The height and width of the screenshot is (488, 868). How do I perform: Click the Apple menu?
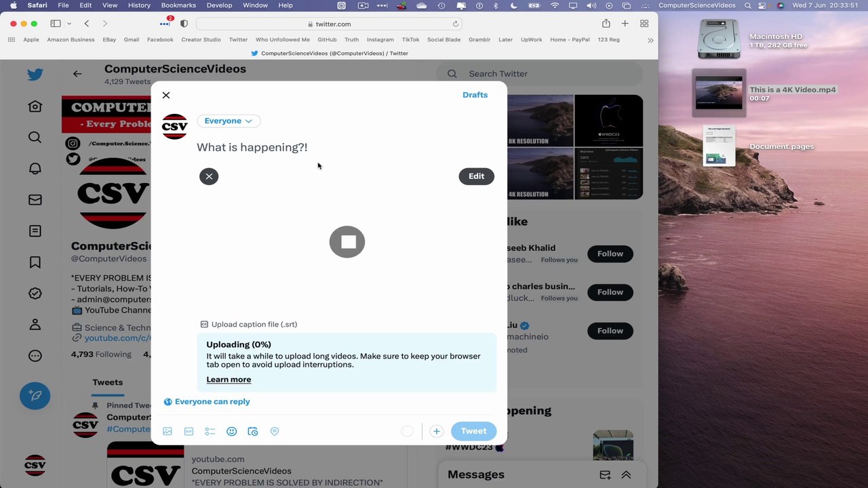pyautogui.click(x=13, y=5)
